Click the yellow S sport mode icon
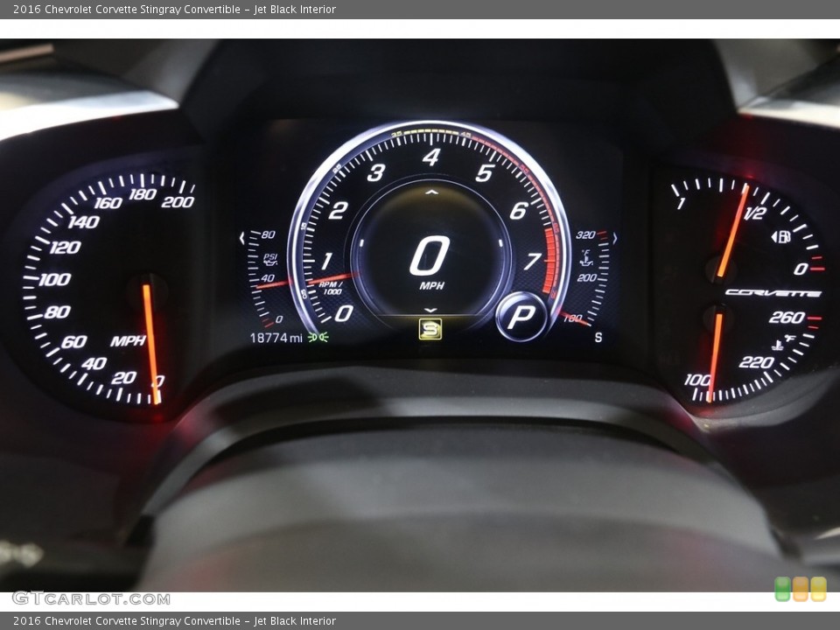 (430, 329)
